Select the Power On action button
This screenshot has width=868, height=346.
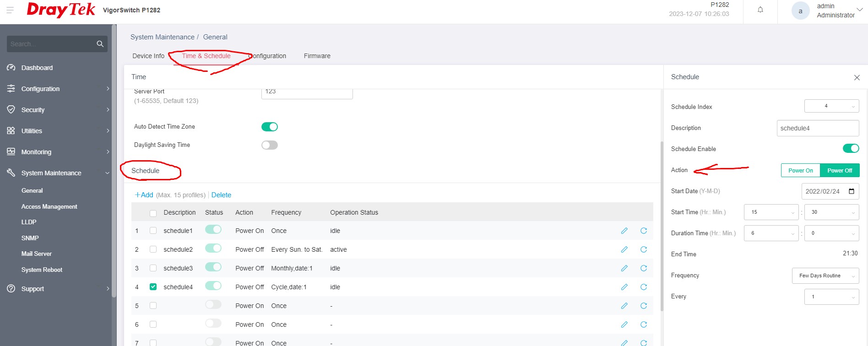[x=800, y=171]
